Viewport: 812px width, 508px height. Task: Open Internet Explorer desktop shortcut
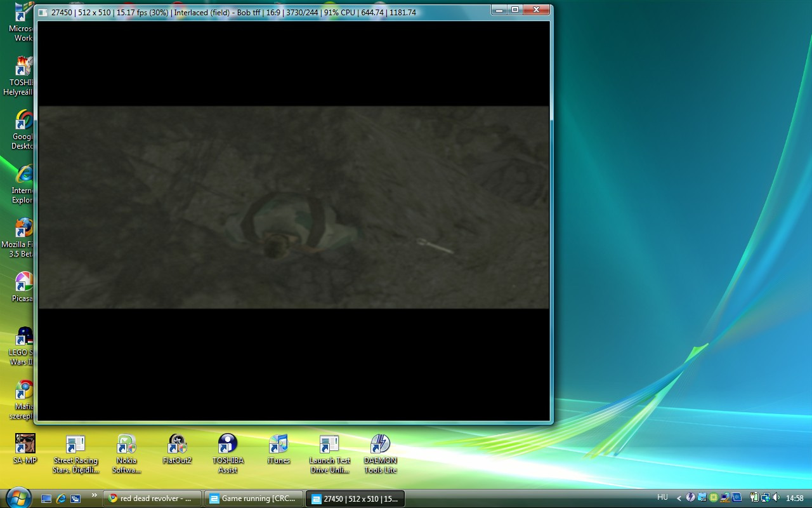22,184
